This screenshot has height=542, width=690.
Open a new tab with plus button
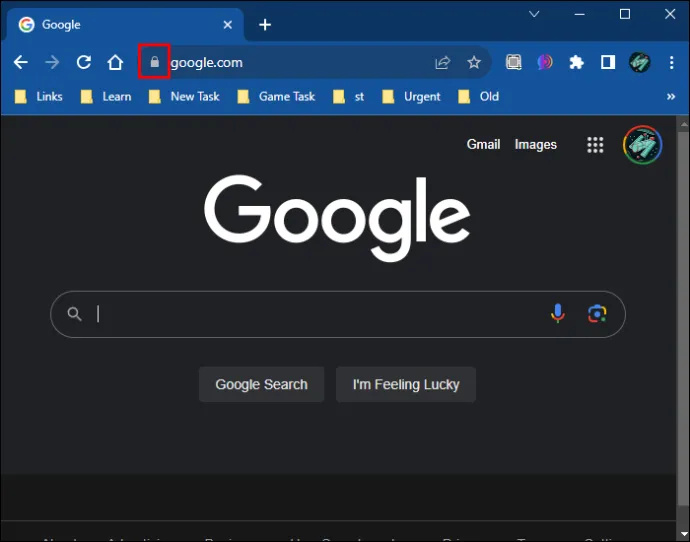pos(265,25)
